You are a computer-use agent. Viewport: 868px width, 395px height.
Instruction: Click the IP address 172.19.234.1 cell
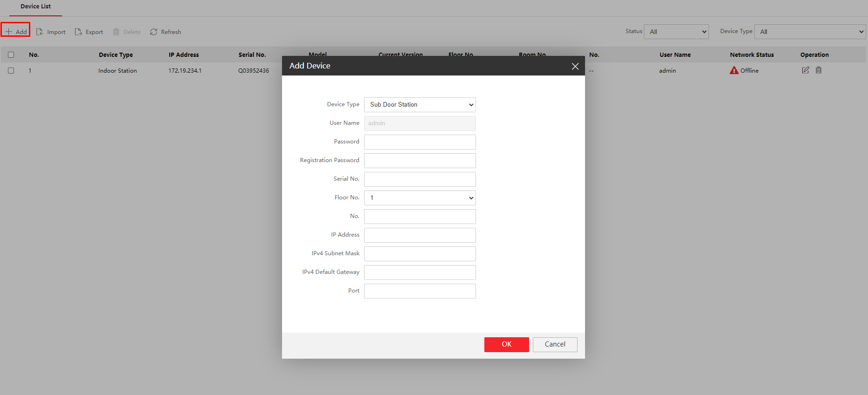(x=185, y=71)
